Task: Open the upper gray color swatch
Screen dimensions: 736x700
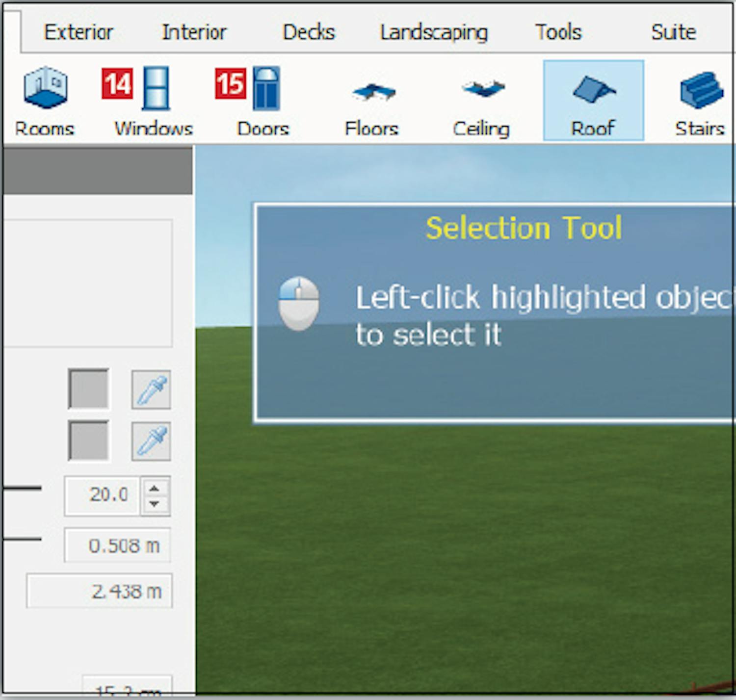Action: click(89, 389)
